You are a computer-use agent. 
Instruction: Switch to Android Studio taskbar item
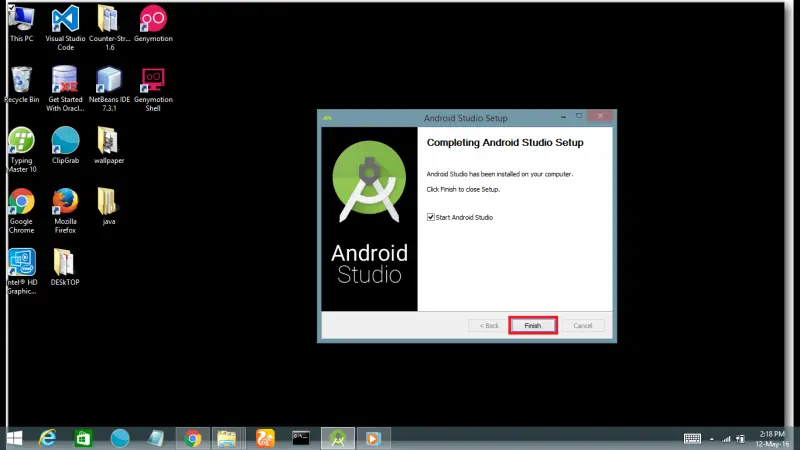[x=337, y=438]
